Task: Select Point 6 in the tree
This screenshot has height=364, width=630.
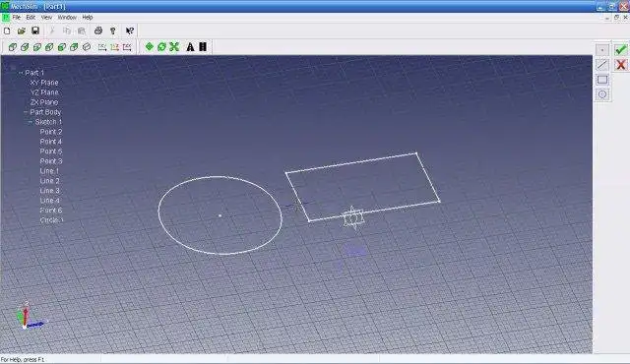Action: click(x=51, y=211)
